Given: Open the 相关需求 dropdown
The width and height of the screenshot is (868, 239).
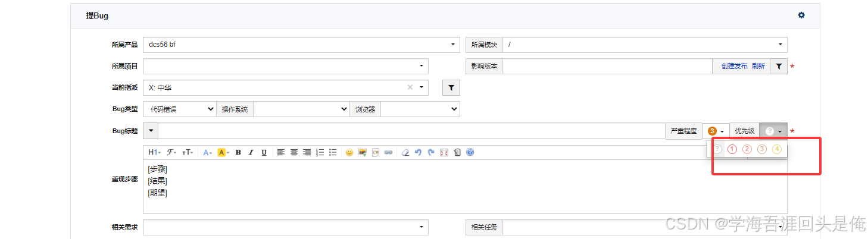Looking at the screenshot, I should (286, 227).
